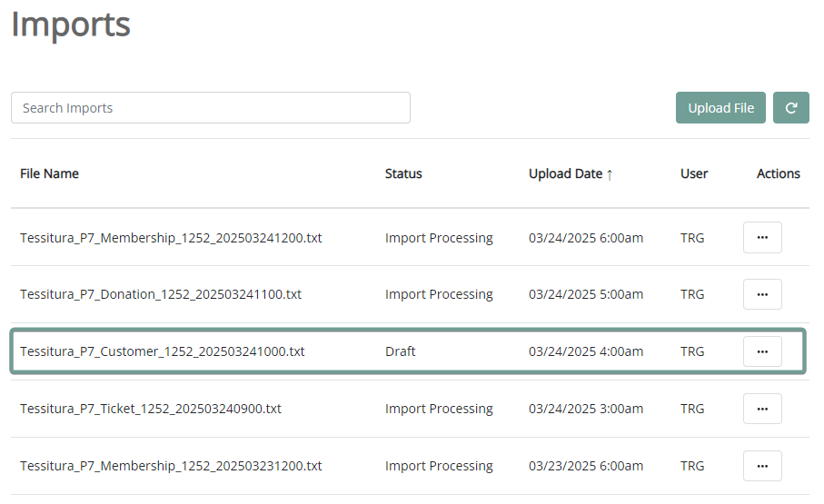
Task: Click the Draft status of Customer import
Action: (401, 351)
